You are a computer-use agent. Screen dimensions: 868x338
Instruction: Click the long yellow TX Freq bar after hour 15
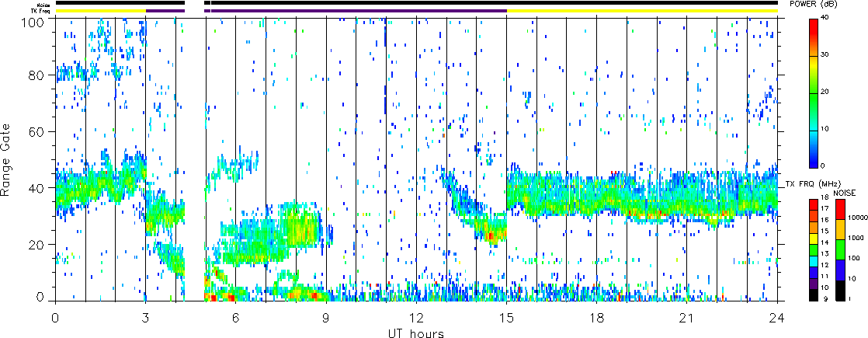pyautogui.click(x=642, y=11)
